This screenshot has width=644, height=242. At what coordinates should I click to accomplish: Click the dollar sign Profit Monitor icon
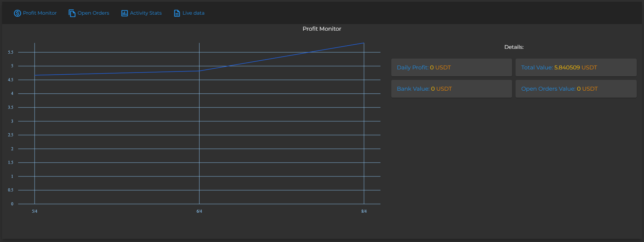(x=17, y=13)
